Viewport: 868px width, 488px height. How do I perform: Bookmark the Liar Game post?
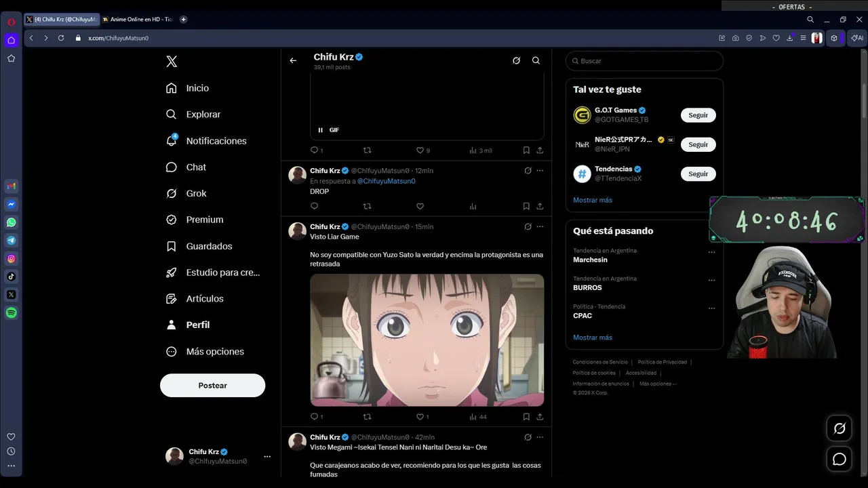pyautogui.click(x=526, y=417)
